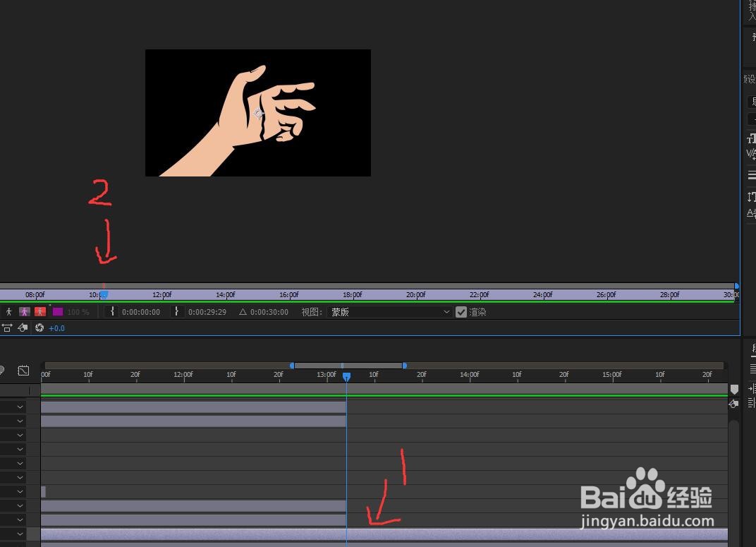Screen dimensions: 756x547
Task: Click the duration value 0:00:30:00
Action: click(x=269, y=312)
